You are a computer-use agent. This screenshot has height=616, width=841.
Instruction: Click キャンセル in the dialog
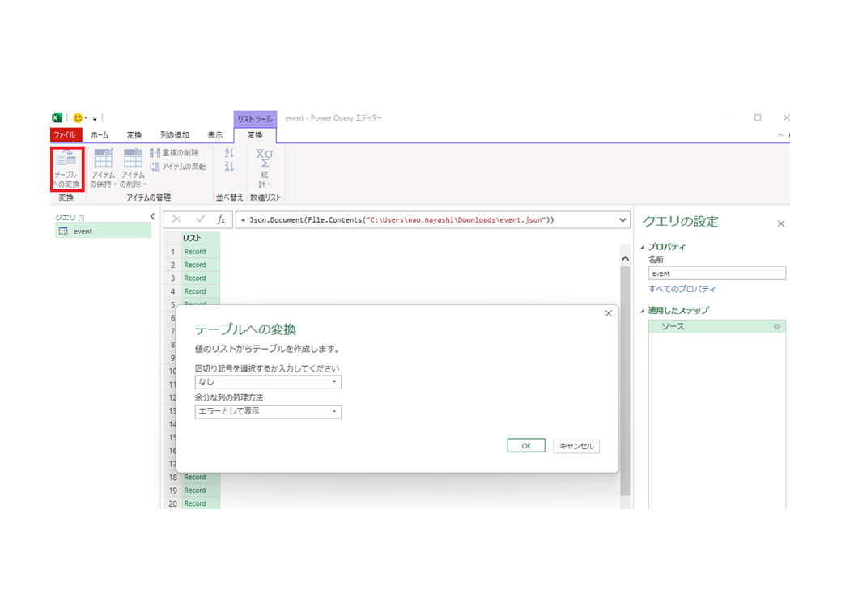[576, 446]
